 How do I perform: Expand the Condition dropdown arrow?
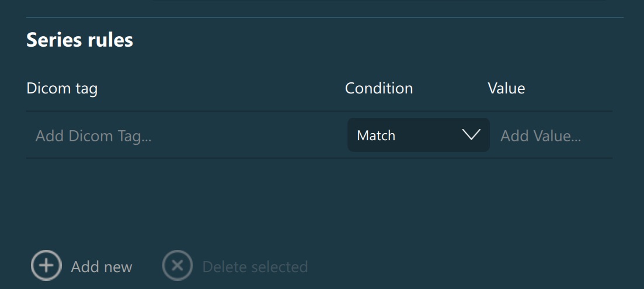(471, 135)
